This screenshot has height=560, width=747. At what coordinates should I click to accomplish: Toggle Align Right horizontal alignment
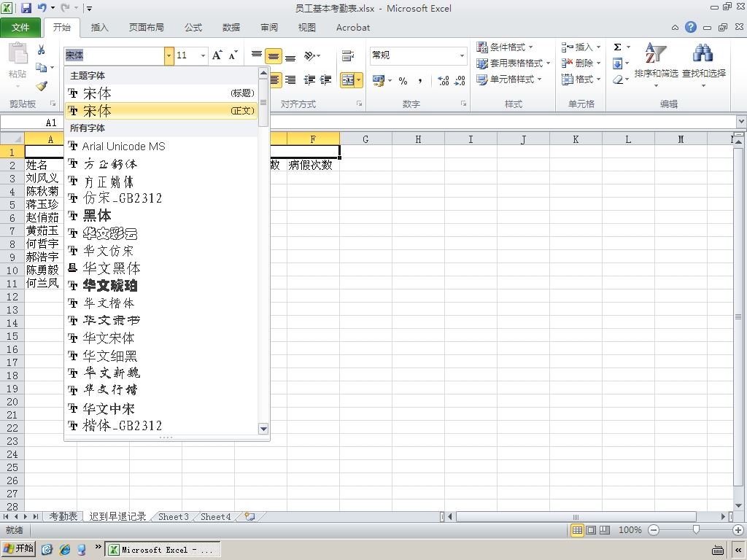290,80
